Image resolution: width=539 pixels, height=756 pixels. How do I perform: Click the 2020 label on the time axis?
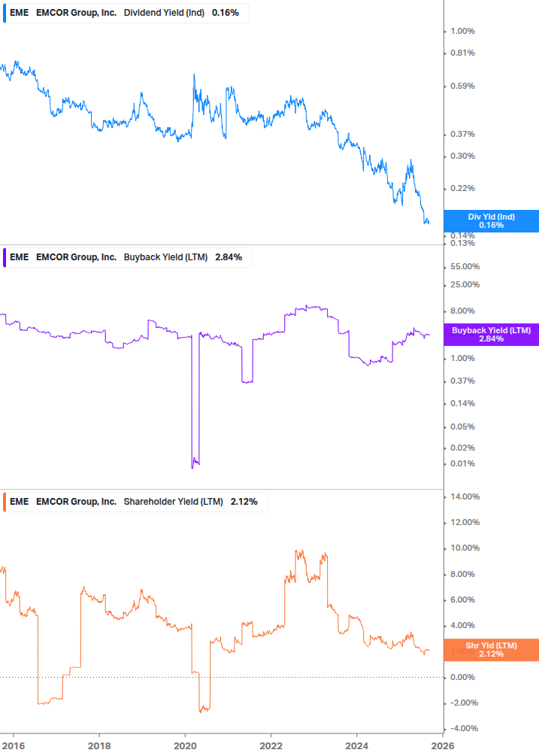tap(185, 746)
